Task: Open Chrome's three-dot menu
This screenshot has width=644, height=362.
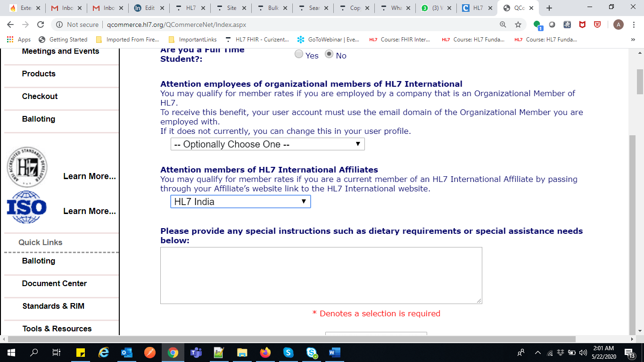Action: coord(634,25)
